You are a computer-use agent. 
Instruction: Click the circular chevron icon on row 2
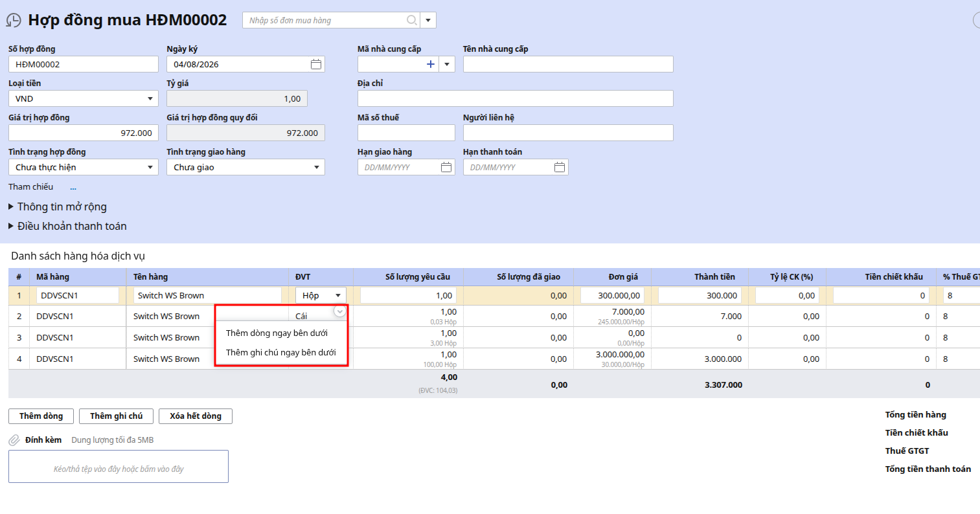tap(339, 311)
